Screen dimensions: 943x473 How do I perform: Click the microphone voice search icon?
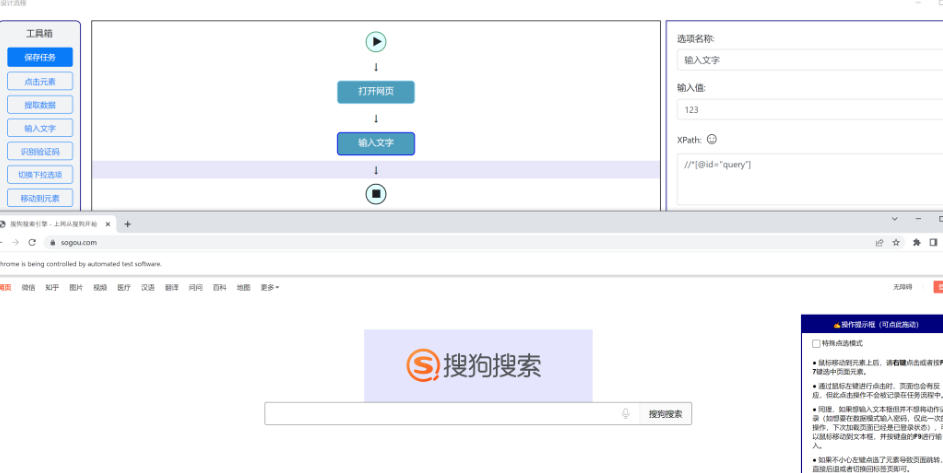click(x=625, y=413)
